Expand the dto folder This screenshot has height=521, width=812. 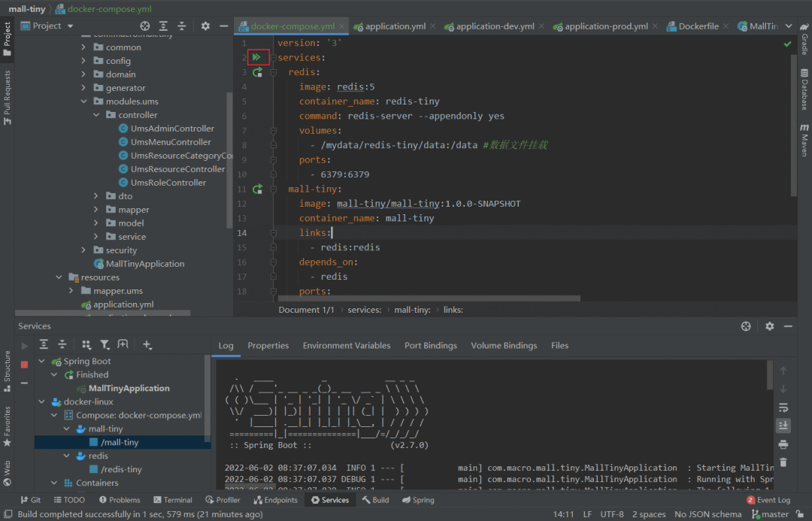click(x=96, y=195)
